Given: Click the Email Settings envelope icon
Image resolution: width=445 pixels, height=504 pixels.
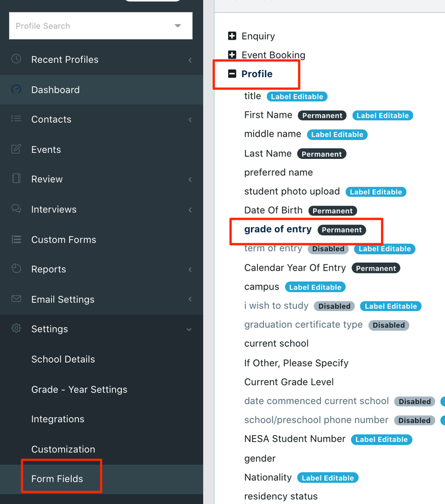Looking at the screenshot, I should (16, 299).
